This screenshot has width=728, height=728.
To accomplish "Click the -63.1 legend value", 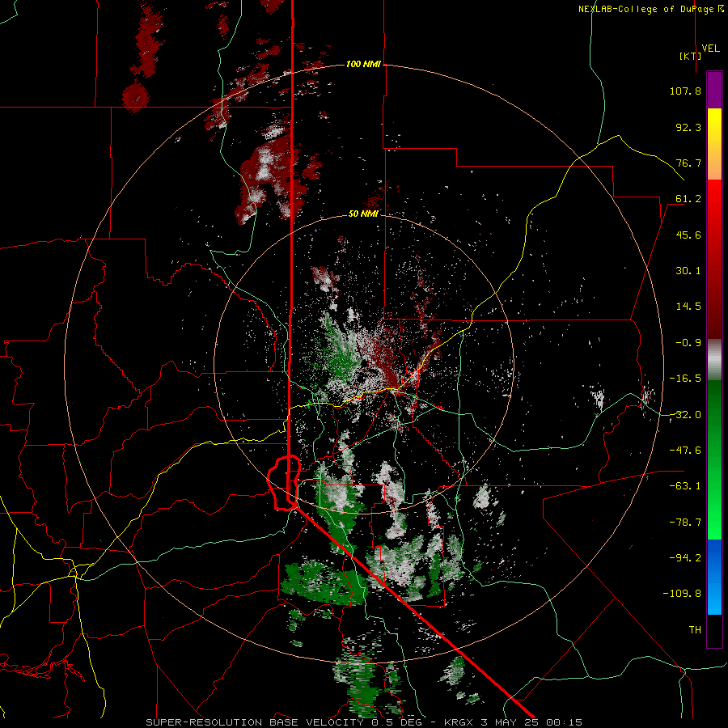I will coord(685,486).
